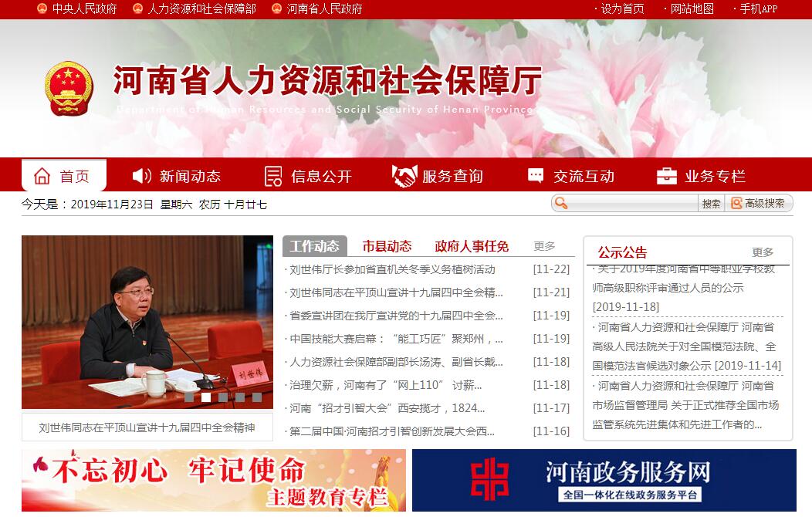The width and height of the screenshot is (812, 517).
Task: Open news 河南招才引智大会西安揽才
Action: click(387, 407)
